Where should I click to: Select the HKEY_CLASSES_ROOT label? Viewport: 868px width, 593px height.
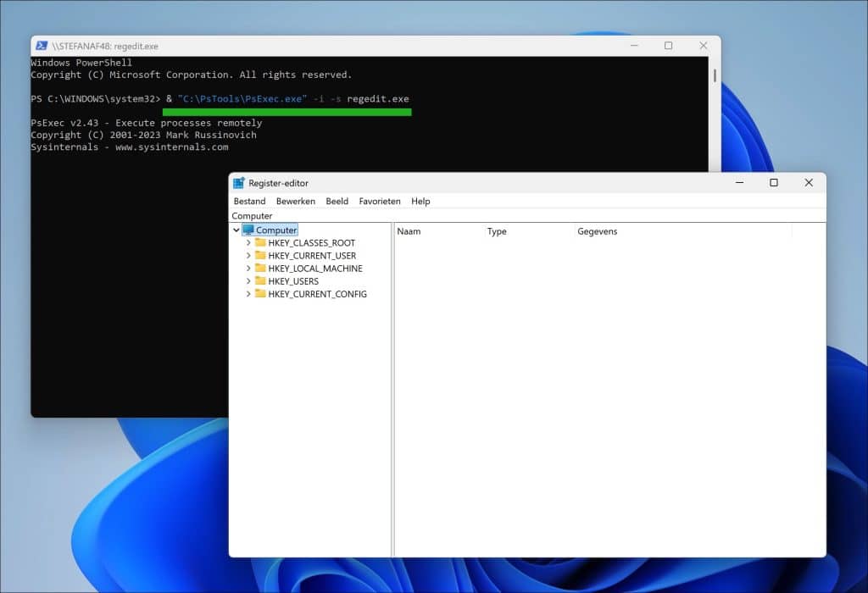click(x=312, y=243)
